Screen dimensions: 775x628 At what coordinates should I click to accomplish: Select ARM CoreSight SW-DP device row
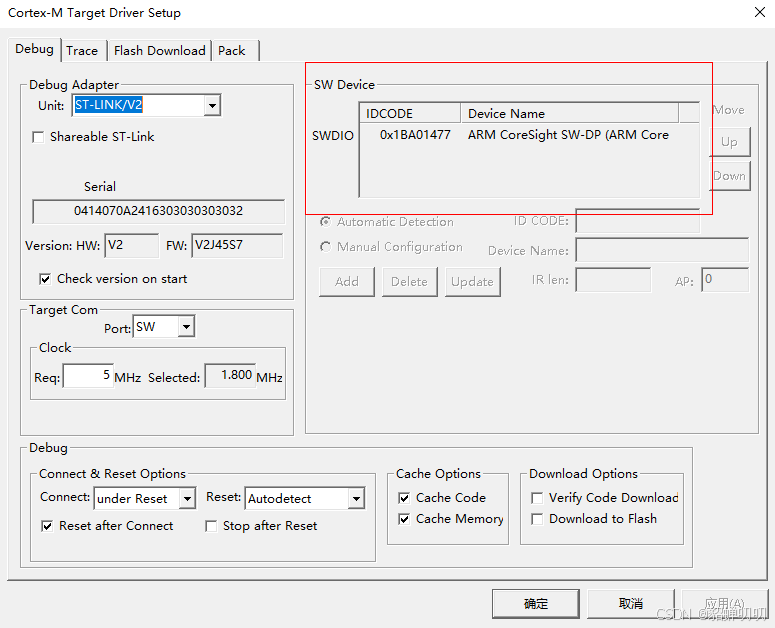(x=529, y=135)
